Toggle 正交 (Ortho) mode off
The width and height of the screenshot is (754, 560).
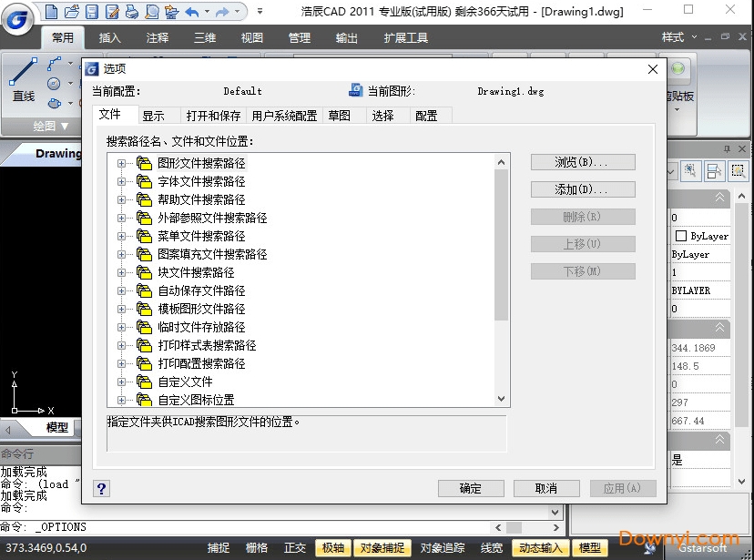pyautogui.click(x=293, y=548)
